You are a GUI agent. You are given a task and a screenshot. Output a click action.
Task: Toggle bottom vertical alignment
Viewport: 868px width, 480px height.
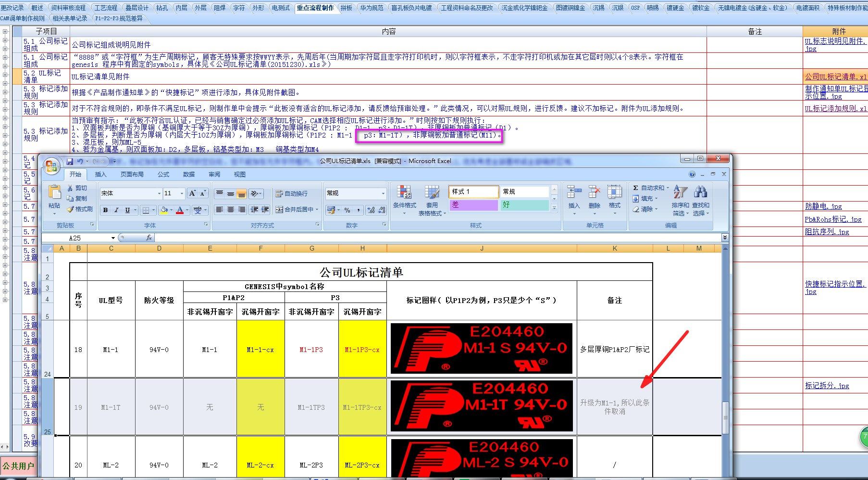(x=241, y=193)
